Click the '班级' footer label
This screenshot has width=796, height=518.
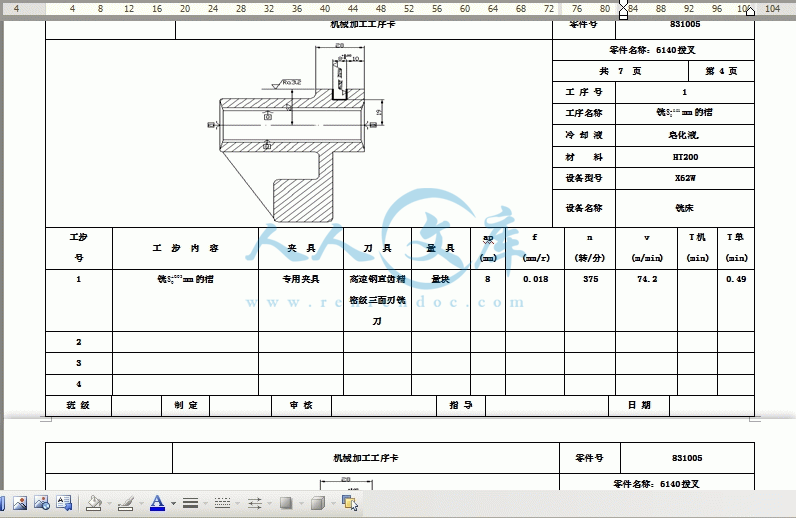78,405
